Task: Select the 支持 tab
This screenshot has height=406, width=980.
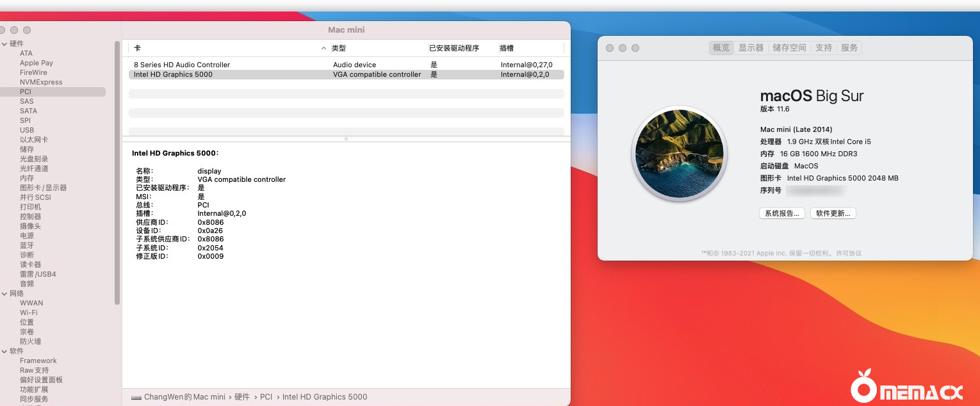Action: coord(824,48)
